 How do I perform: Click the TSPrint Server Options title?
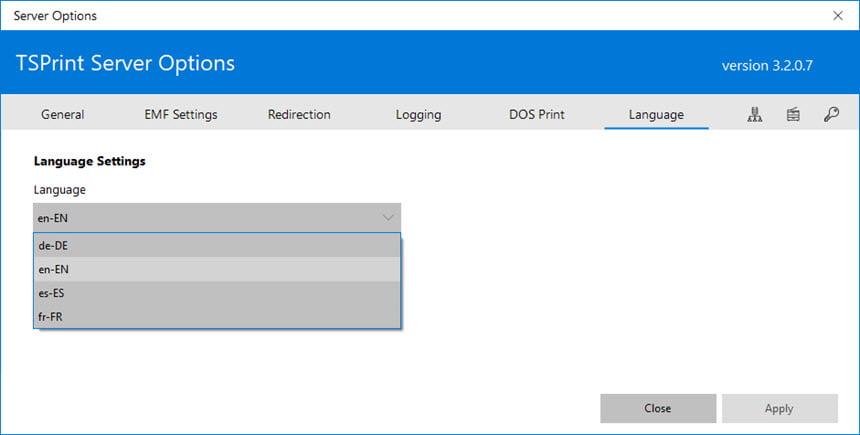coord(125,63)
